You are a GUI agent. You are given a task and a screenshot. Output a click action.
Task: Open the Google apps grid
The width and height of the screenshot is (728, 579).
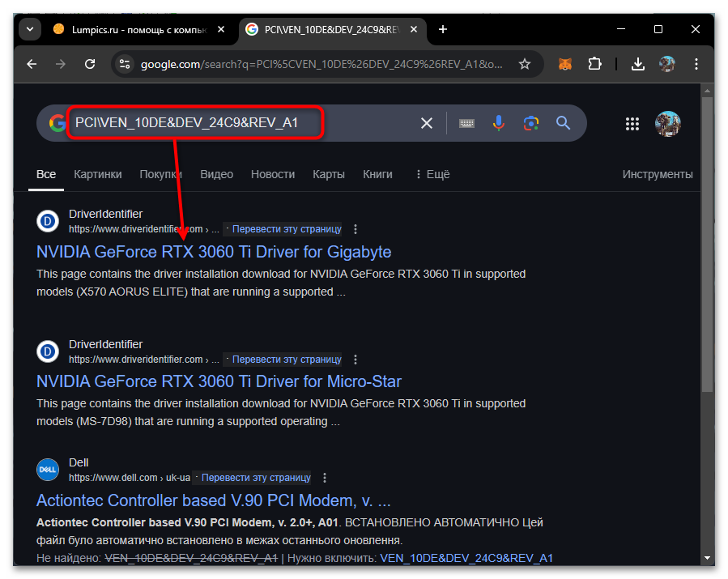(632, 124)
